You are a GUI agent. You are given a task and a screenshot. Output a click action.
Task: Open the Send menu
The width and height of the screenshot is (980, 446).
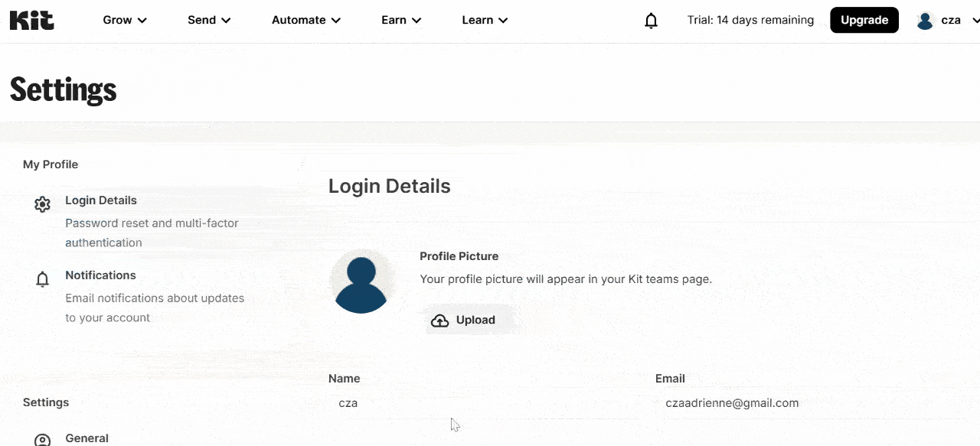coord(208,20)
